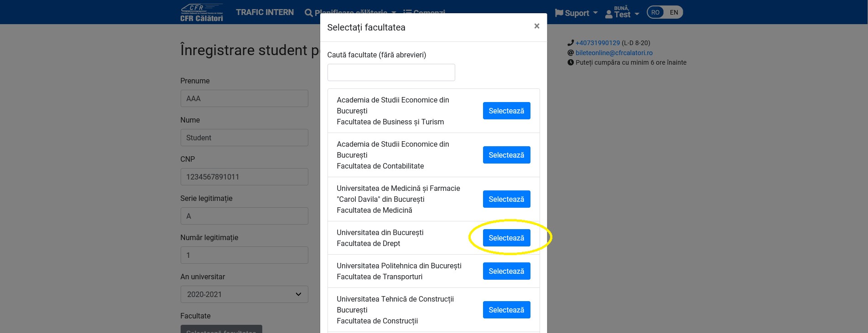Image resolution: width=868 pixels, height=333 pixels.
Task: Select Facultatea de Transporturi
Action: (x=506, y=271)
